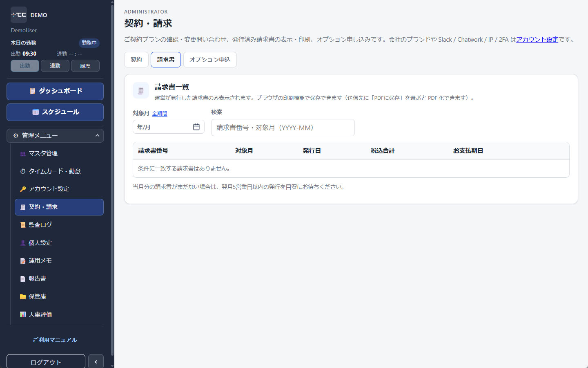This screenshot has height=368, width=588.
Task: Click the stopwatch icon next to タイムカード・勤怠
Action: [23, 171]
